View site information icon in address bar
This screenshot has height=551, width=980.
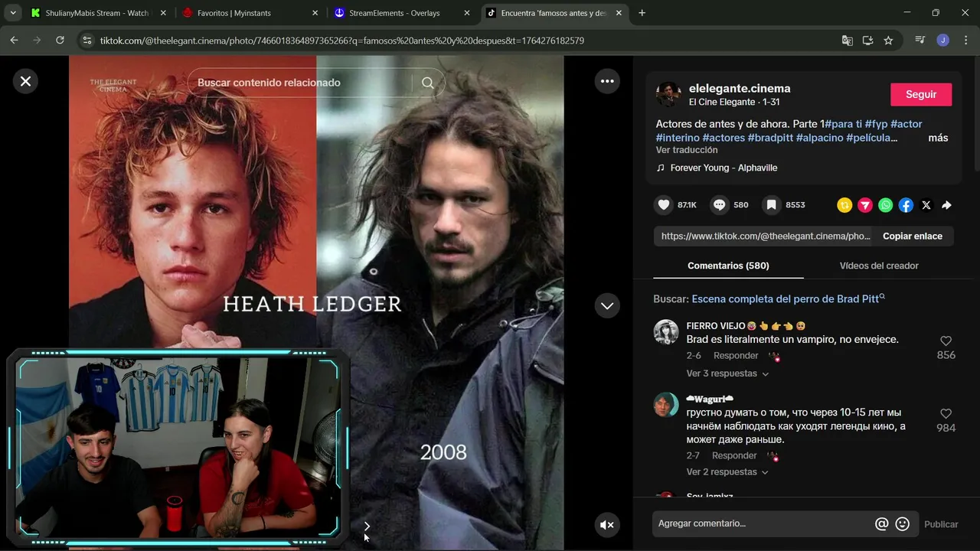[x=87, y=41]
